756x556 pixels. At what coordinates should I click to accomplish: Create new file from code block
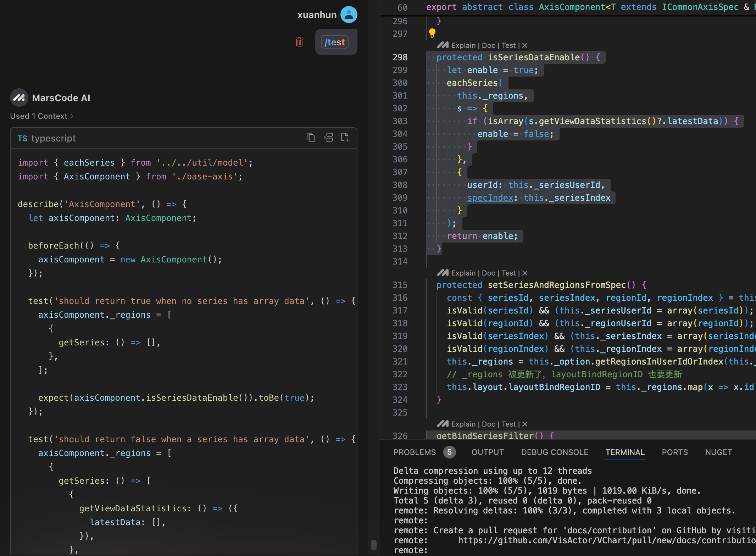345,138
